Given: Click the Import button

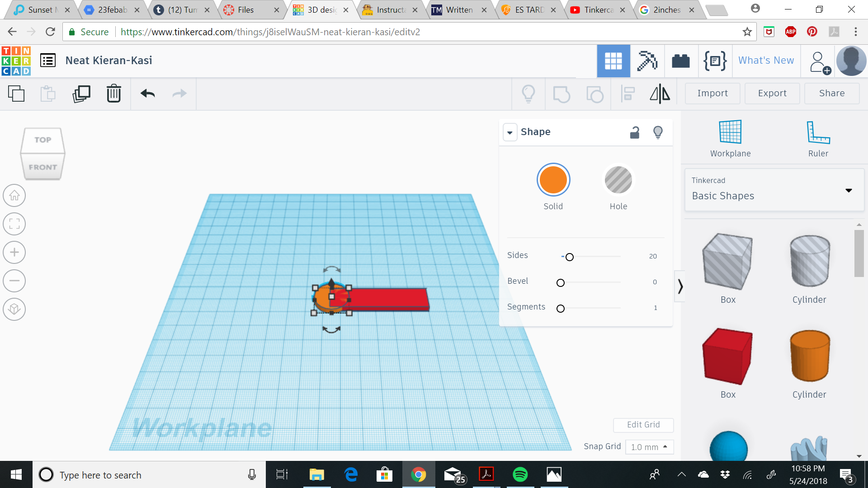Looking at the screenshot, I should coord(712,94).
